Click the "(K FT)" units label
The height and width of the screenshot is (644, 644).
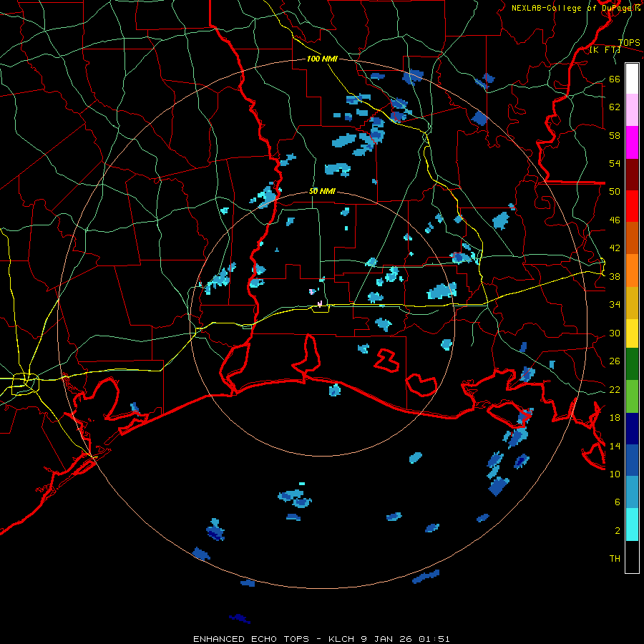[x=605, y=50]
